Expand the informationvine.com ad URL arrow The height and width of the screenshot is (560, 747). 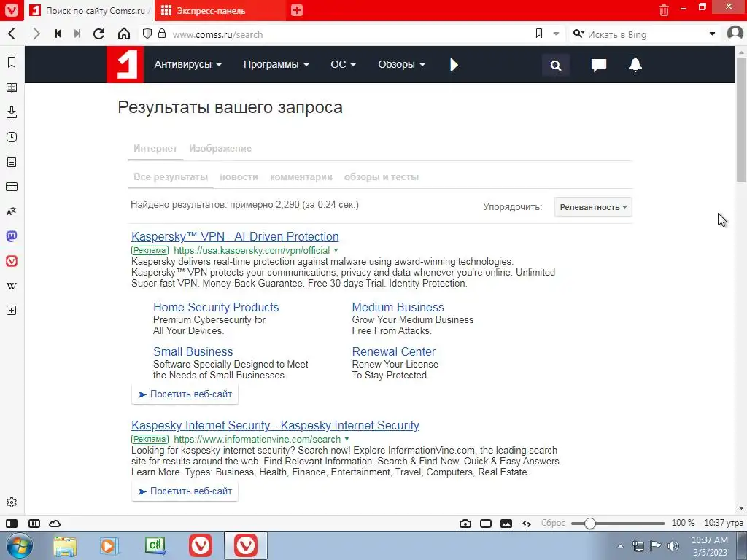click(x=347, y=439)
